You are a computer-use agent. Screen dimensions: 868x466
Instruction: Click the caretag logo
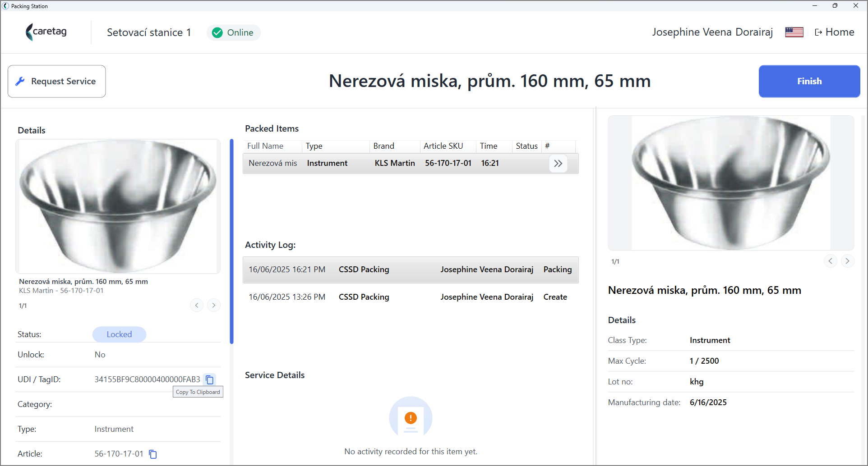pos(46,32)
